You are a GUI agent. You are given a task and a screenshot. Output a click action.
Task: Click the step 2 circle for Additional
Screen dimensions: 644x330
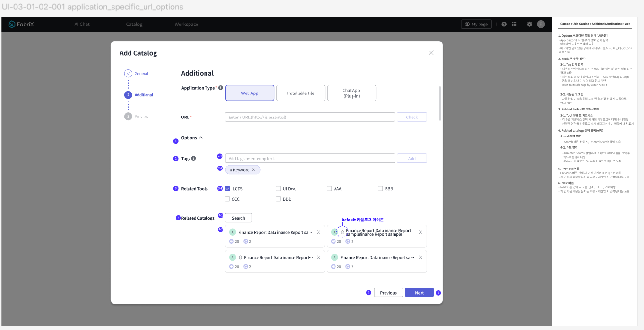128,95
